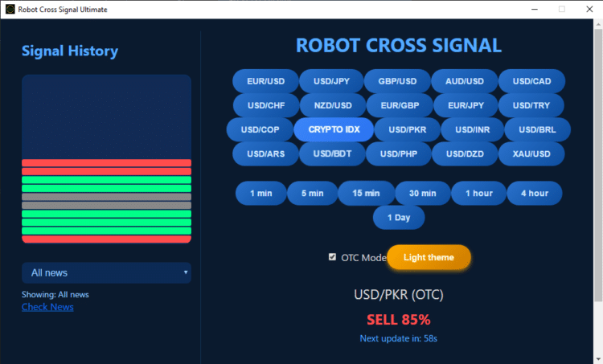The height and width of the screenshot is (364, 603).
Task: Uncheck the OTC Mode checkbox
Action: tap(332, 257)
